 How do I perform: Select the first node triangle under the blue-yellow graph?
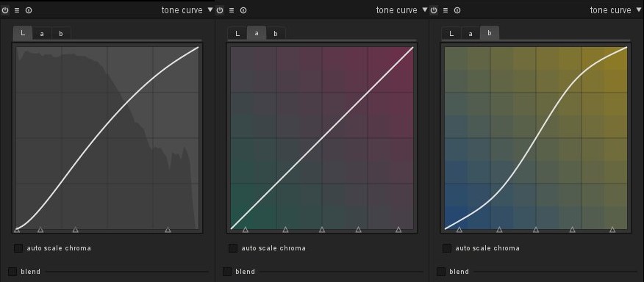tap(459, 230)
